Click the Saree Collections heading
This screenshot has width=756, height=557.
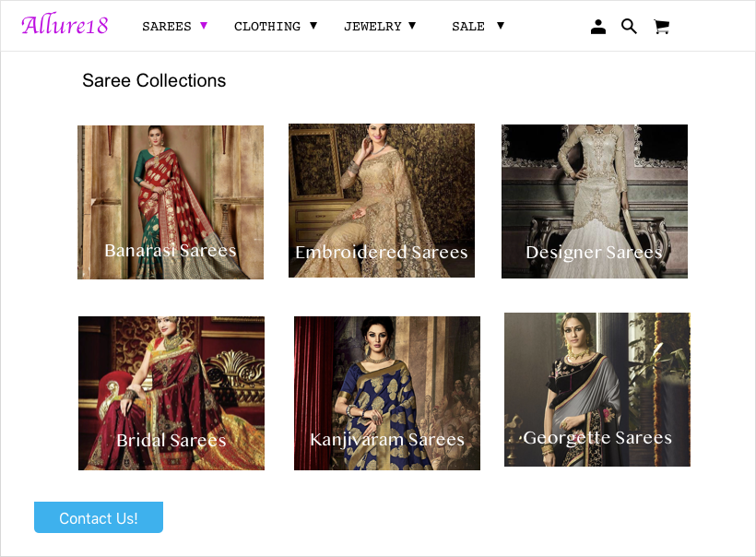153,81
